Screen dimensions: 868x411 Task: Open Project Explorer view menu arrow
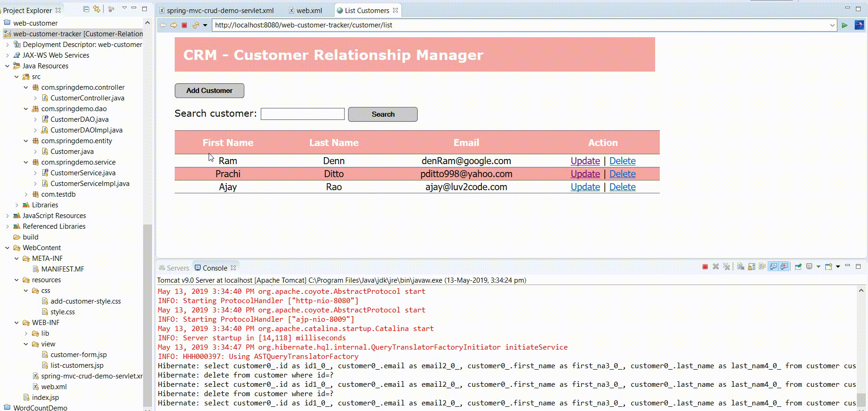pos(124,8)
